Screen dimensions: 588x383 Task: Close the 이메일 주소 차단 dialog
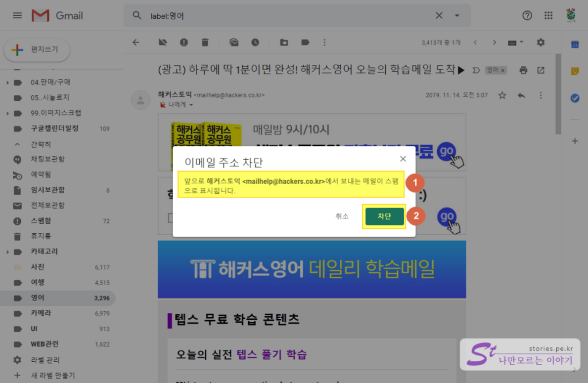pos(403,159)
